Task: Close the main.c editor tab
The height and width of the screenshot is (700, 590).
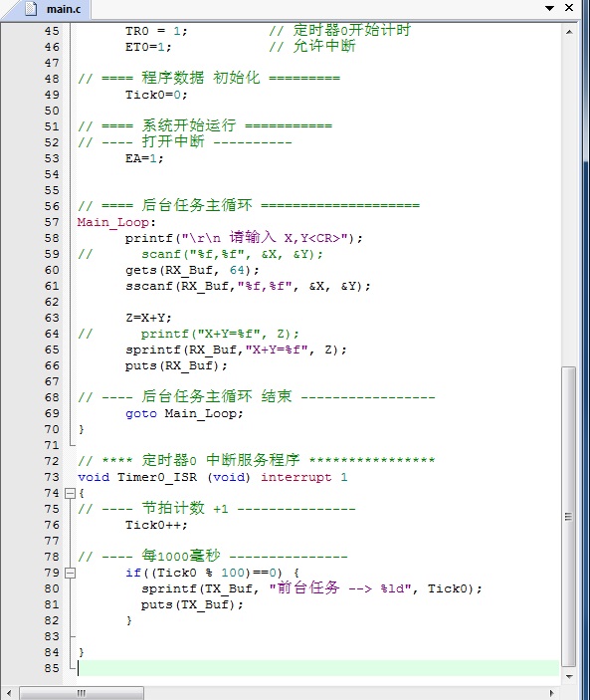Action: [569, 8]
